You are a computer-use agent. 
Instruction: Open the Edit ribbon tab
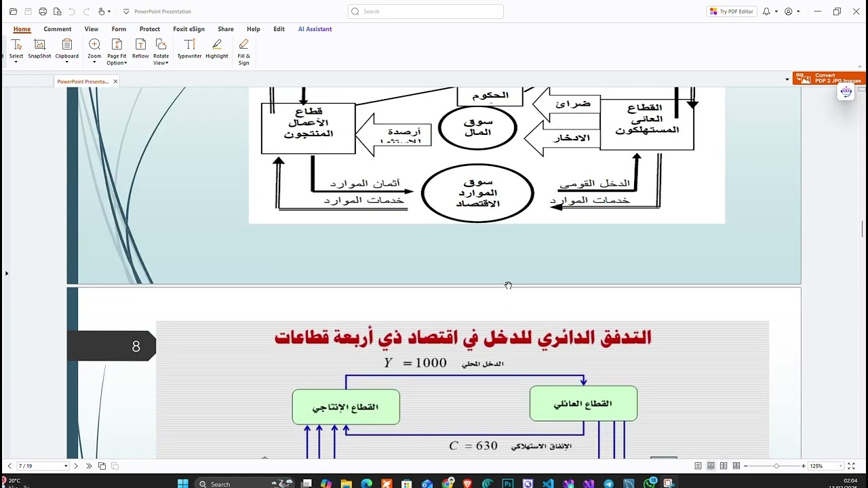pyautogui.click(x=279, y=29)
